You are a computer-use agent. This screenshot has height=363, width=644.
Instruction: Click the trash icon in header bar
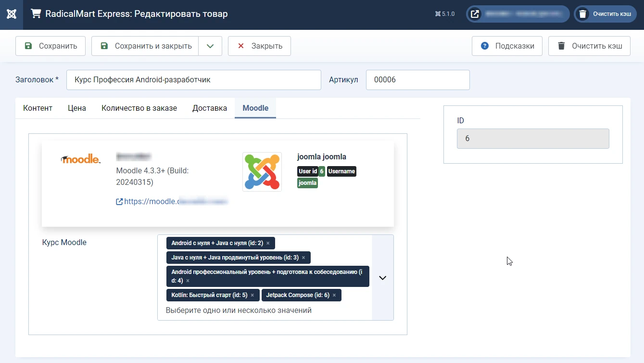coord(582,14)
